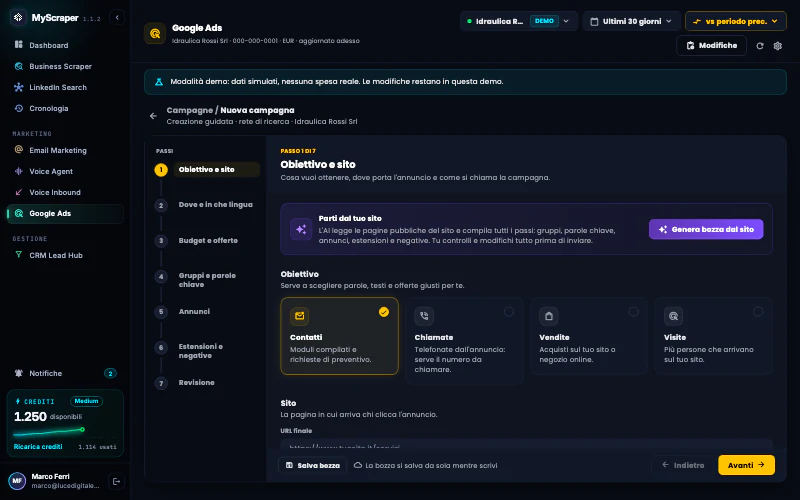Click Genera bozza dal sito button
This screenshot has width=800, height=500.
coord(706,229)
